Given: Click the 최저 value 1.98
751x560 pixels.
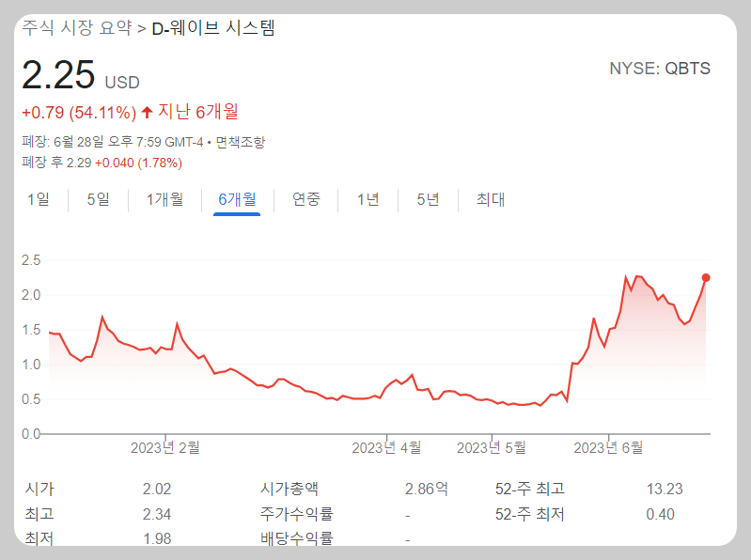Looking at the screenshot, I should (157, 538).
